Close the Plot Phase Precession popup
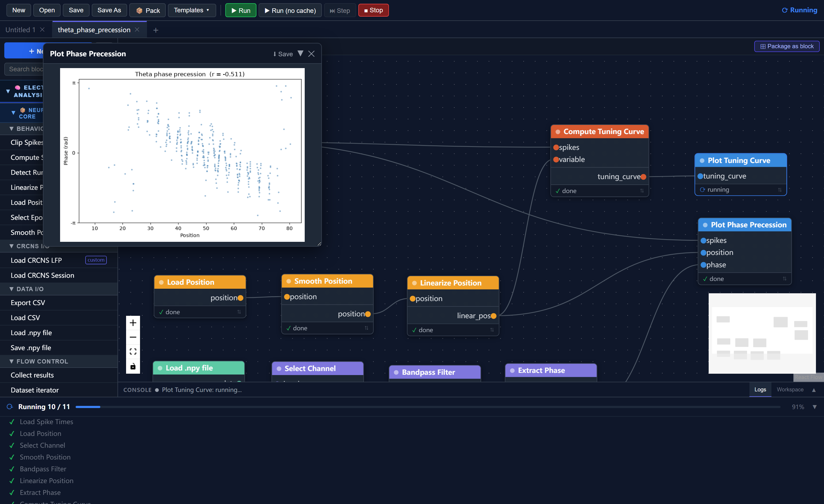 tap(311, 54)
